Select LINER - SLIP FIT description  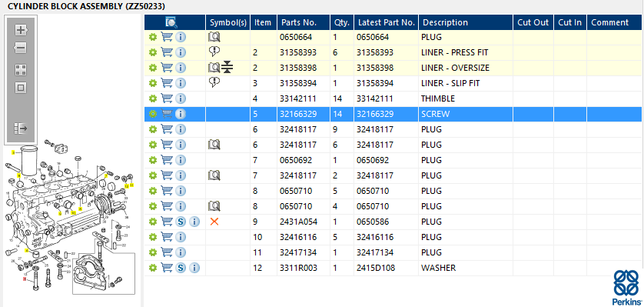click(450, 83)
